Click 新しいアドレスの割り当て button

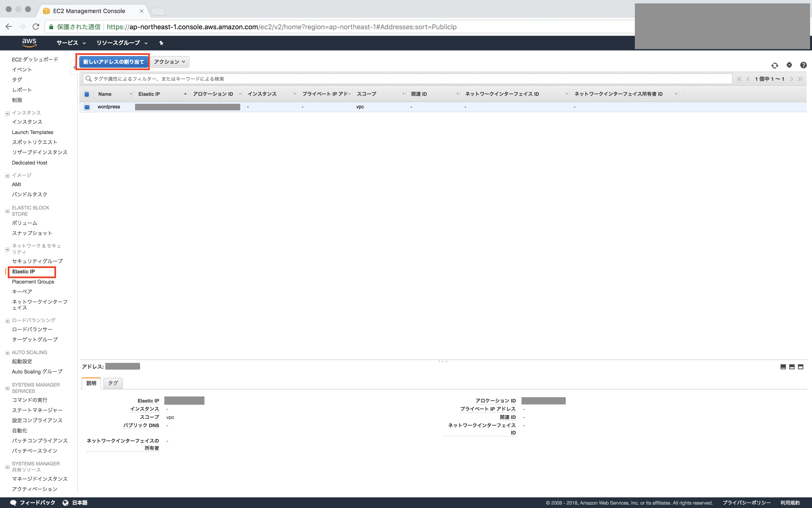tap(113, 62)
